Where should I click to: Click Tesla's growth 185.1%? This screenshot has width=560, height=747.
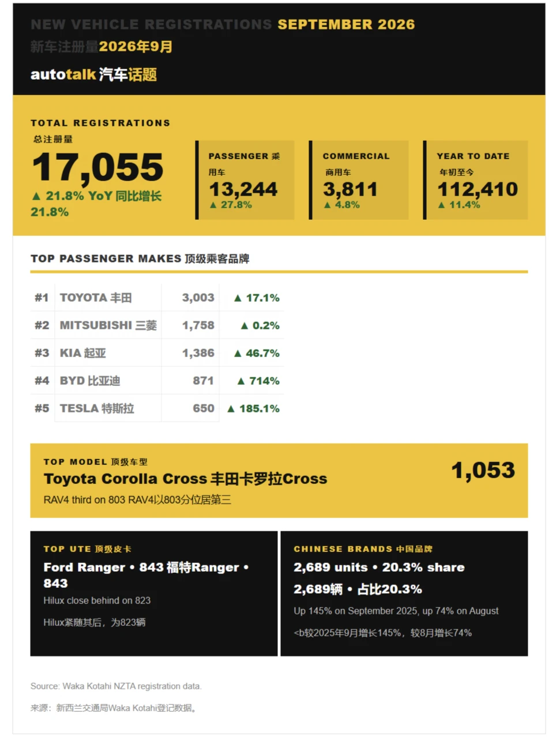point(253,408)
